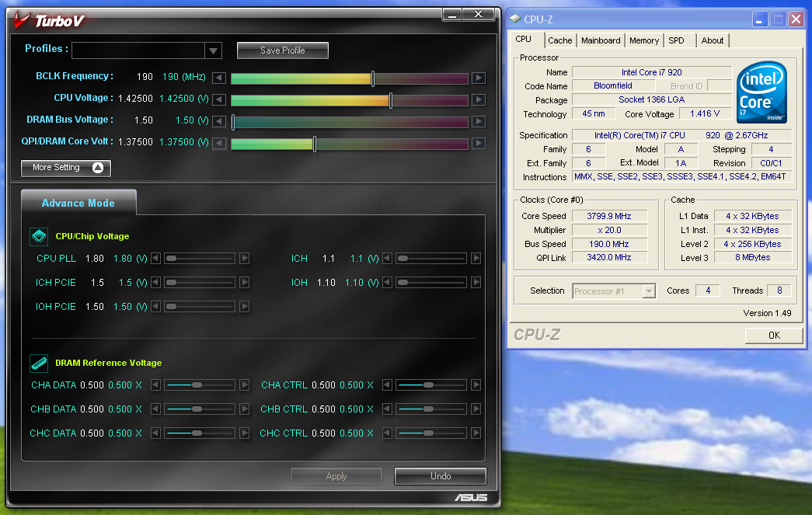Raise IOH PCIE voltage using right arrow
The height and width of the screenshot is (515, 812).
pos(245,306)
